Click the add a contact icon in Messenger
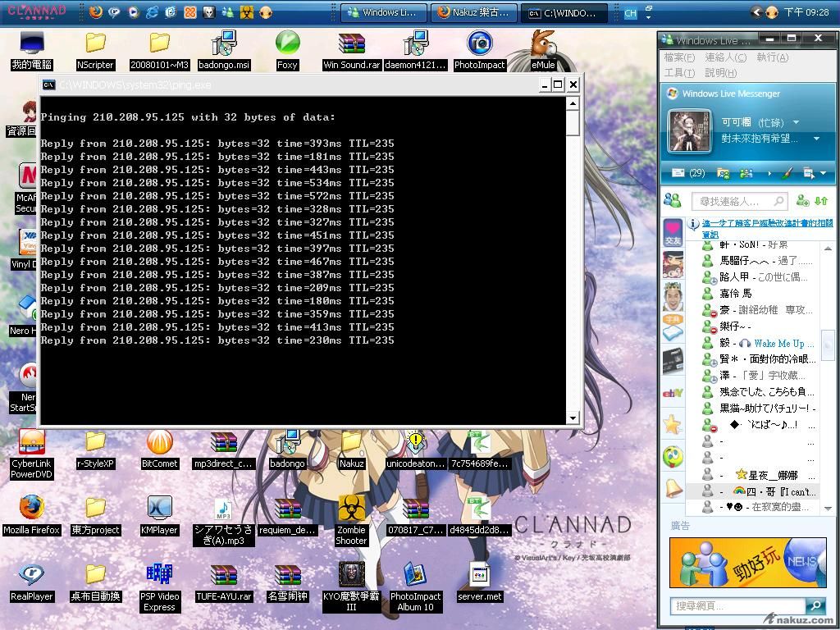This screenshot has width=840, height=630. pos(802,201)
